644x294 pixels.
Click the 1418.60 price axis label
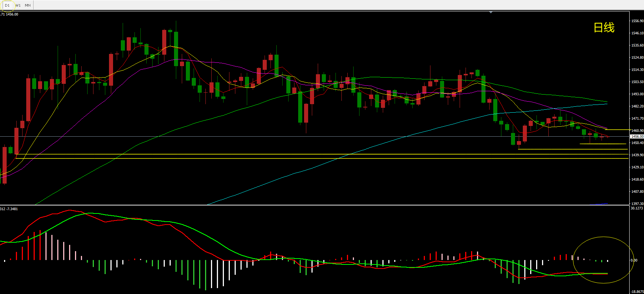click(x=637, y=180)
